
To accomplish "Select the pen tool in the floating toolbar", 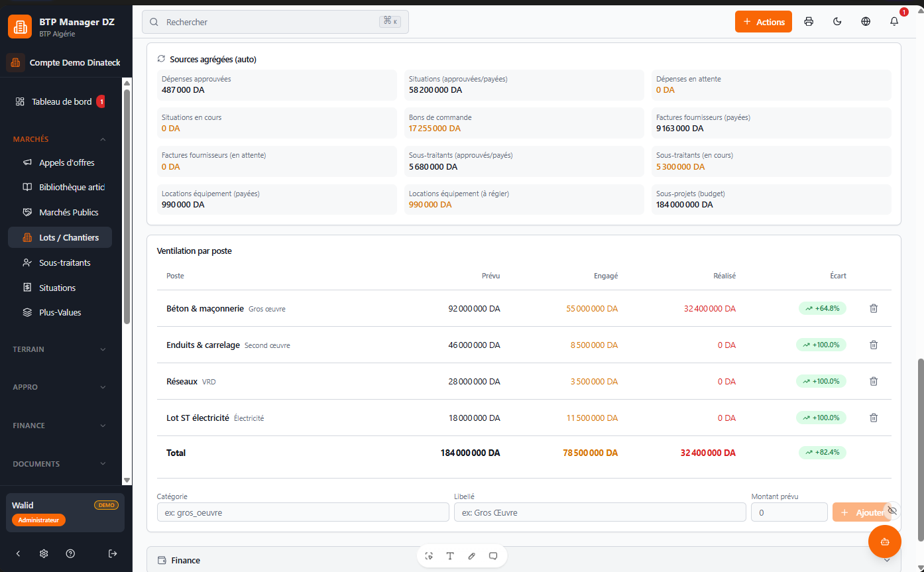I will point(472,556).
